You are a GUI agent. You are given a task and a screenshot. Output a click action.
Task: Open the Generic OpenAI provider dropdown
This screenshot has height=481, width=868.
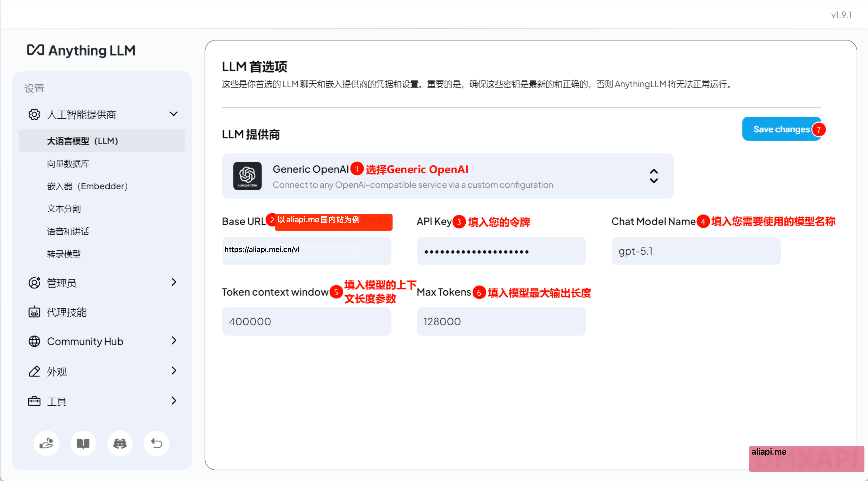click(448, 176)
